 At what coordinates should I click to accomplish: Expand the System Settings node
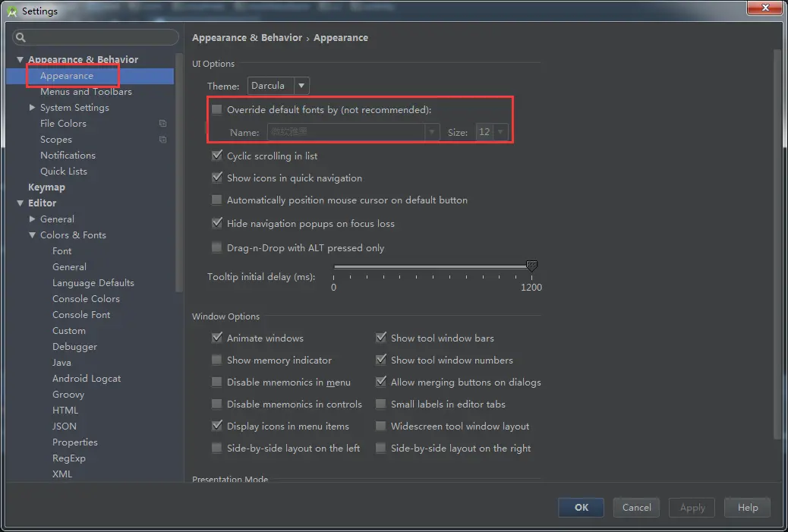pos(32,108)
